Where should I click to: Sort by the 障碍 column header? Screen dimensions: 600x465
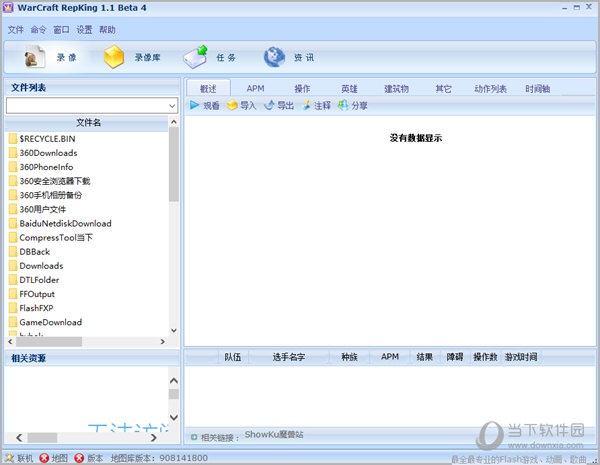click(x=455, y=357)
